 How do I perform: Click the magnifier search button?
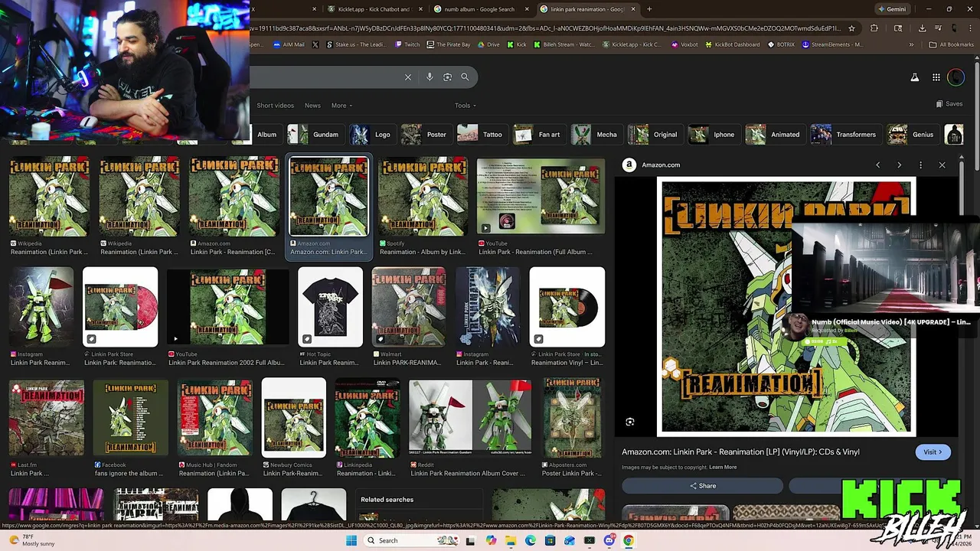pos(465,77)
